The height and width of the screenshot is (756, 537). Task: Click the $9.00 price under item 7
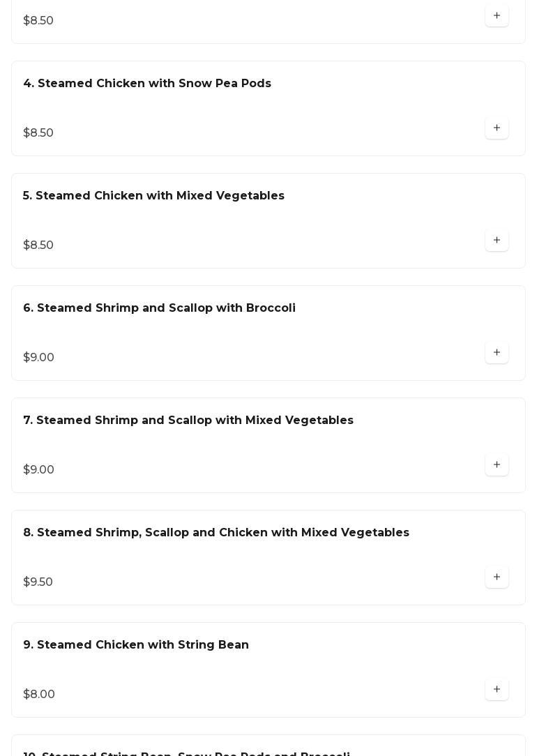tap(38, 470)
